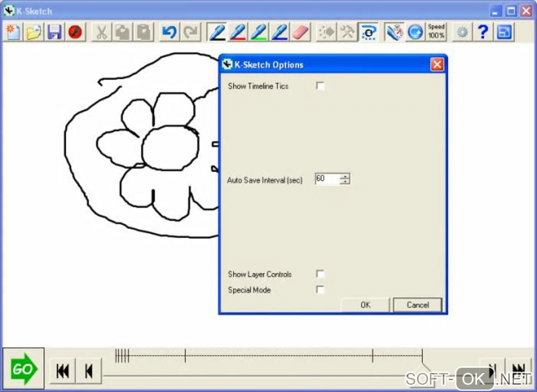This screenshot has height=392, width=537.
Task: Minimize the K-Sketch main window
Action: point(495,11)
